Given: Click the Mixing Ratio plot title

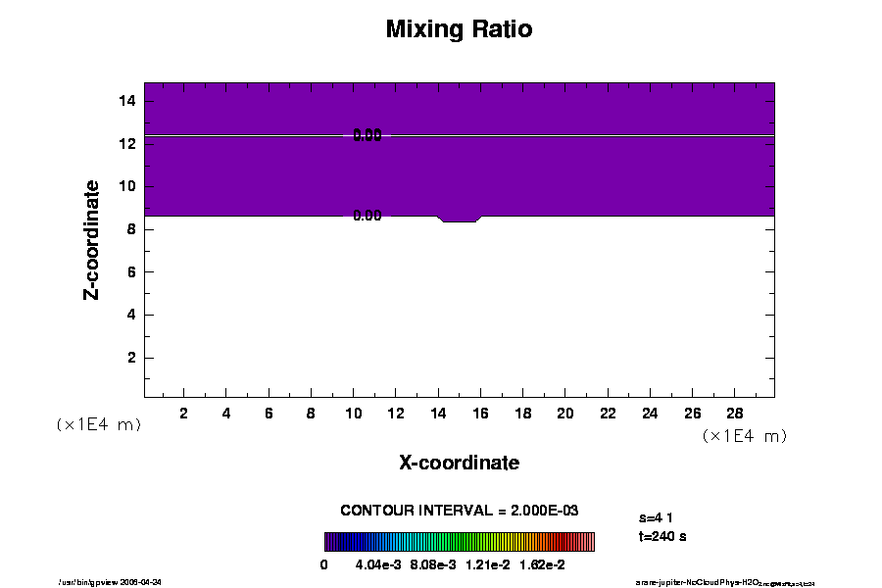Looking at the screenshot, I should tap(459, 29).
